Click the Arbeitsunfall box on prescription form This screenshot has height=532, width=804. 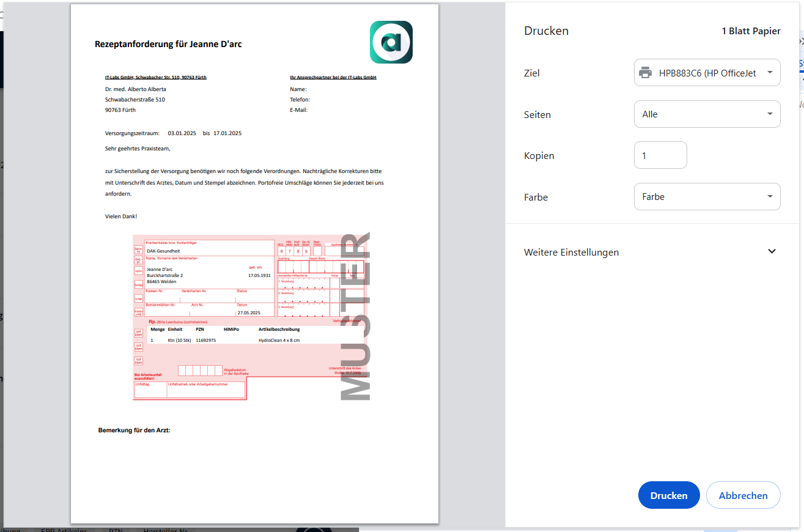click(138, 312)
